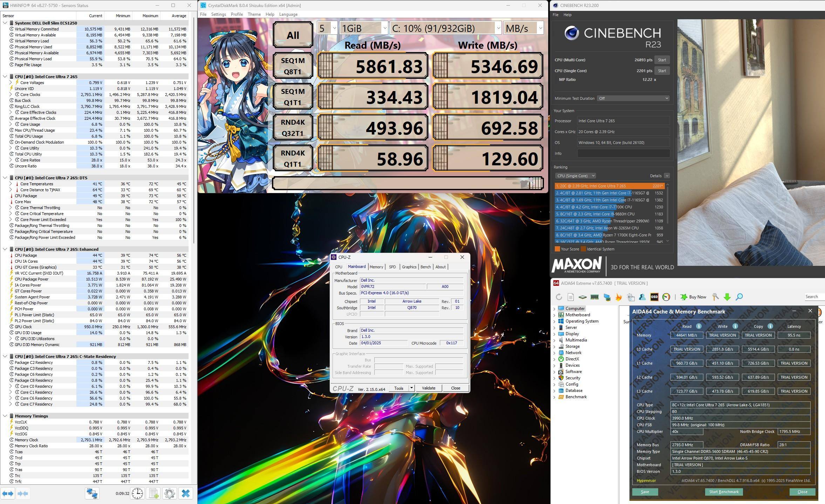
Task: Open HWiNFO sensor settings gear
Action: pos(170,493)
